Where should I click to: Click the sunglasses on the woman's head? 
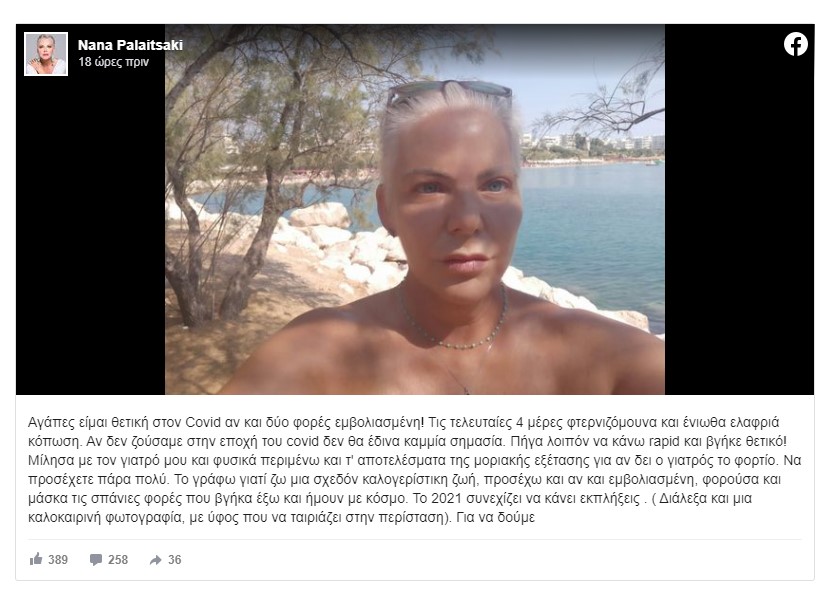449,91
